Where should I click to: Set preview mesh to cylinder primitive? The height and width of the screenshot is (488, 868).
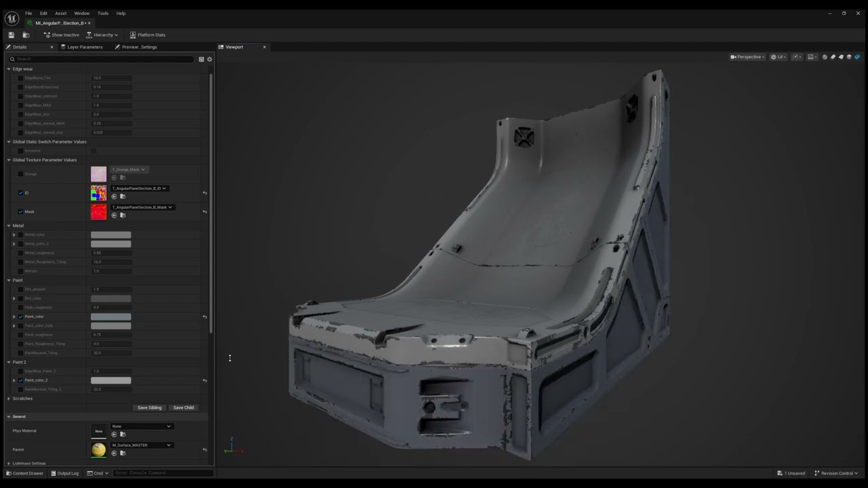(833, 57)
